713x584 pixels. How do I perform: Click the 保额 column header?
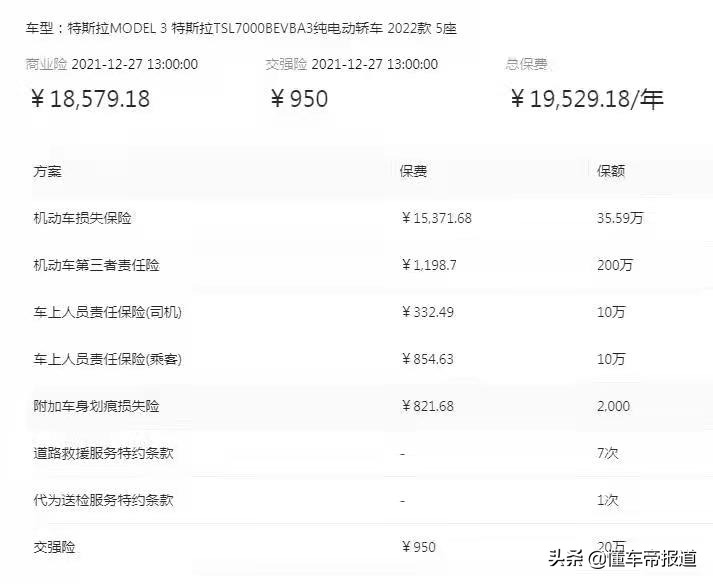(611, 171)
